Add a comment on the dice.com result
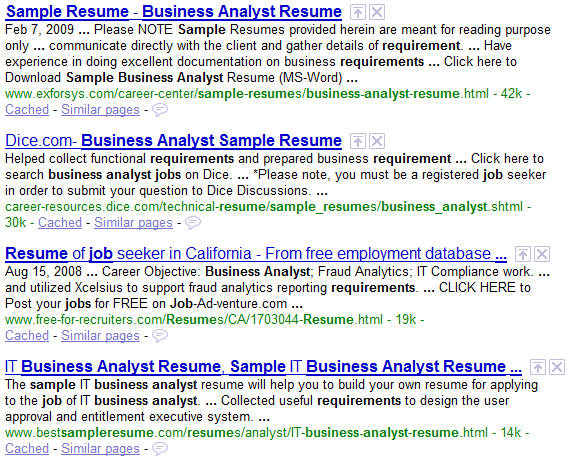Image resolution: width=572 pixels, height=463 pixels. coord(193,223)
